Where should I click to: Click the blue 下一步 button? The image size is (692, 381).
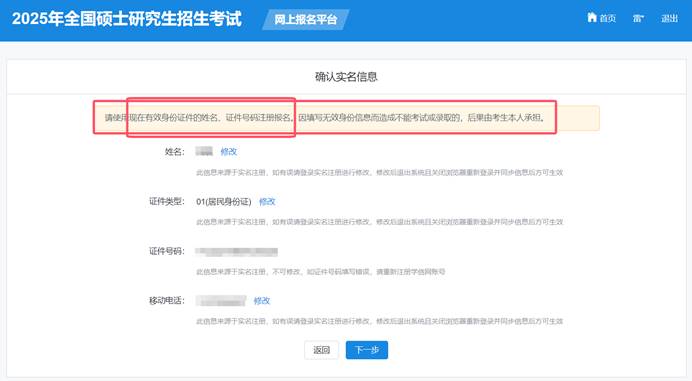367,350
